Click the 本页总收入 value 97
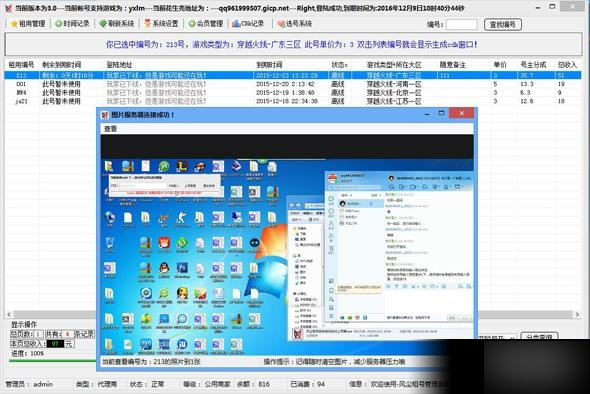 [56, 344]
